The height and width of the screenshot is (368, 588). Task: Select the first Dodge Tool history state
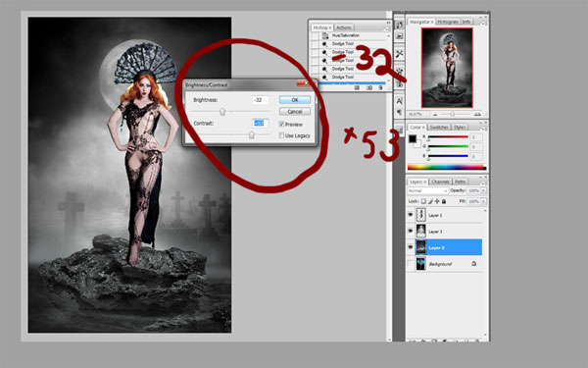point(343,44)
